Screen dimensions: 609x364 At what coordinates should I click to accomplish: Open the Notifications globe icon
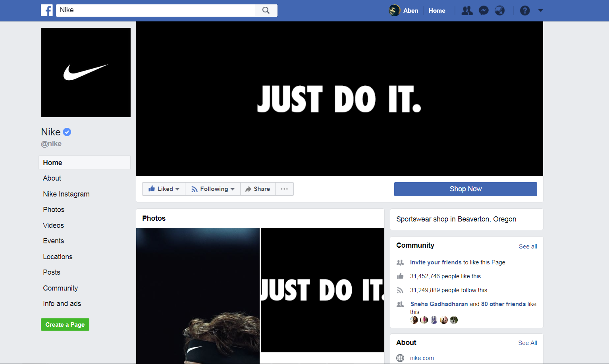coord(500,11)
